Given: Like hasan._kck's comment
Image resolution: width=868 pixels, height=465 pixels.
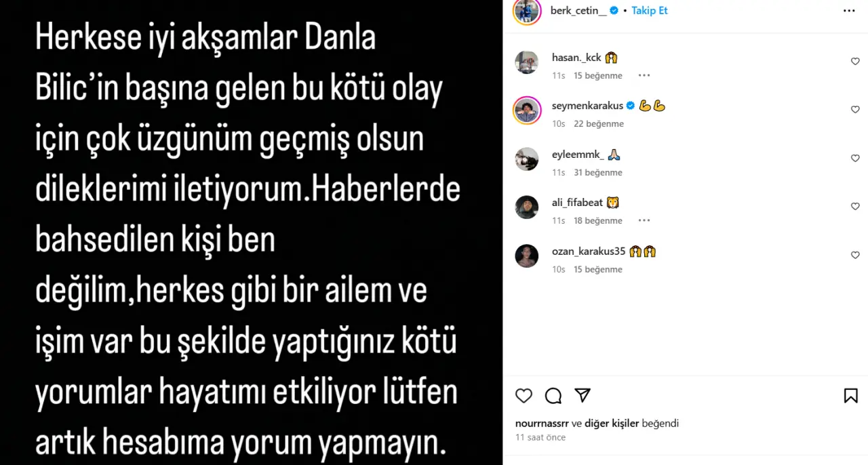Looking at the screenshot, I should (855, 61).
